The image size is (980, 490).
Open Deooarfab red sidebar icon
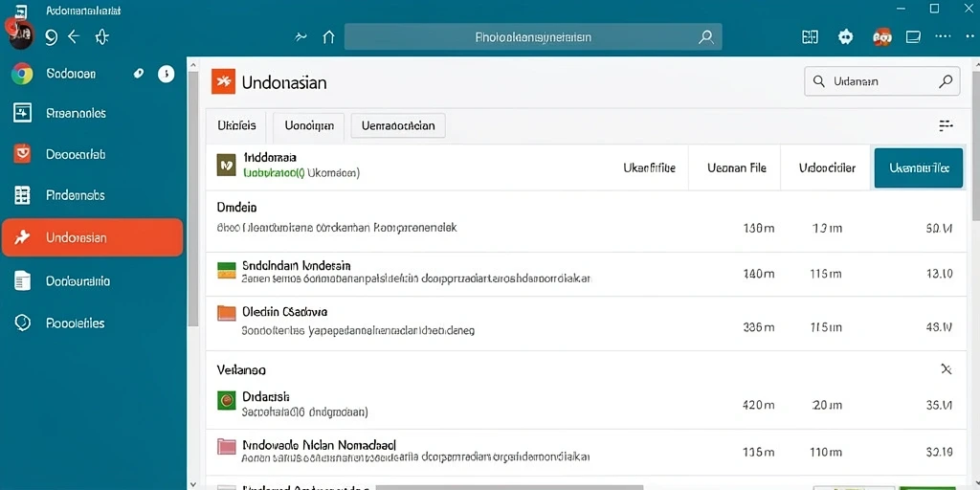[22, 153]
